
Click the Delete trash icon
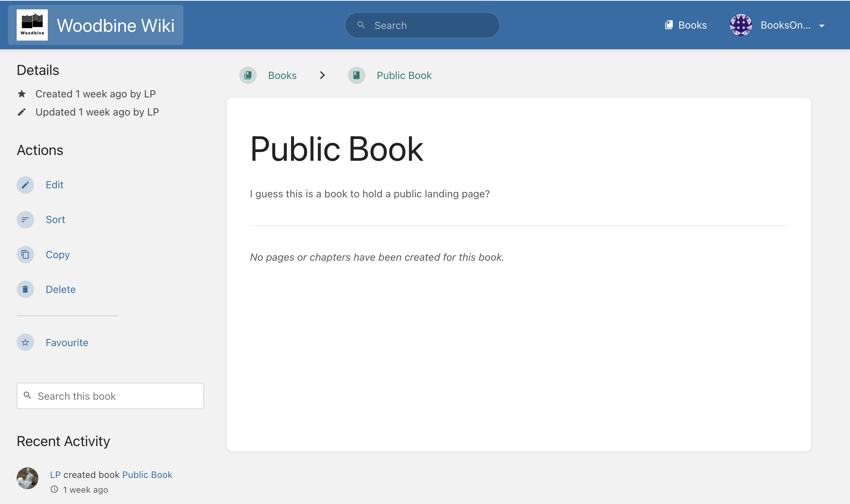click(25, 289)
